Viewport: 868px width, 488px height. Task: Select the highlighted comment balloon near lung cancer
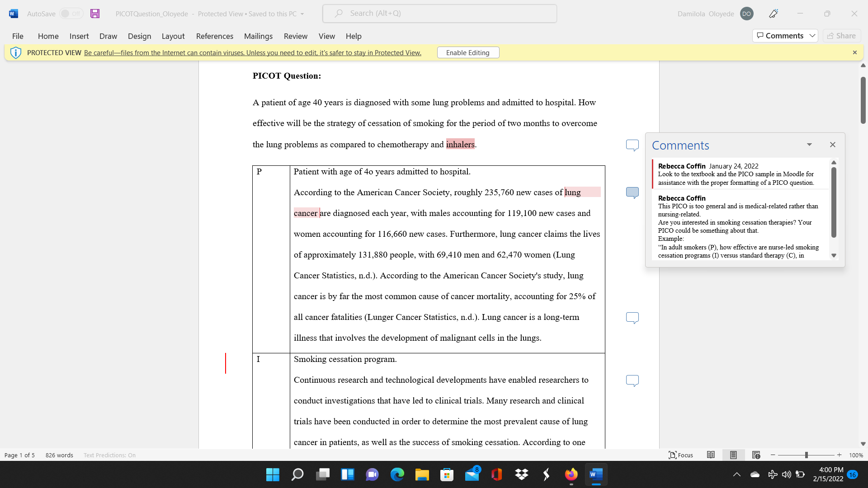tap(632, 192)
